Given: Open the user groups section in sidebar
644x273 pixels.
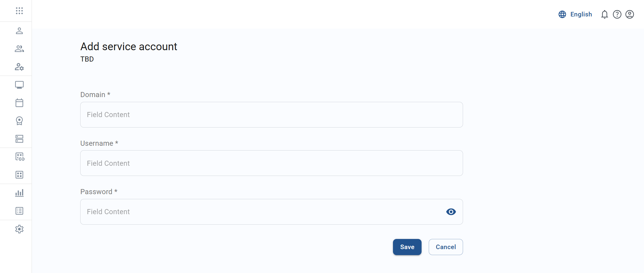Looking at the screenshot, I should pos(20,49).
